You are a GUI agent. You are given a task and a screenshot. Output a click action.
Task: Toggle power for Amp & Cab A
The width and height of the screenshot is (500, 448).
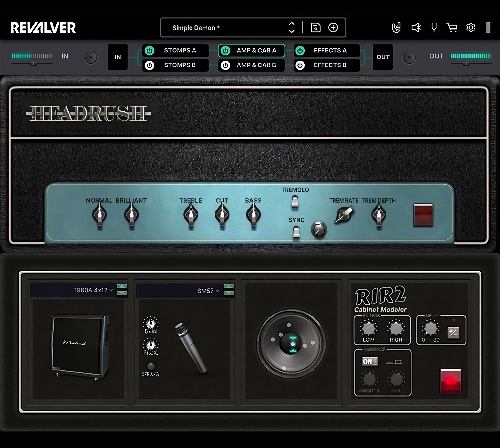pos(226,51)
